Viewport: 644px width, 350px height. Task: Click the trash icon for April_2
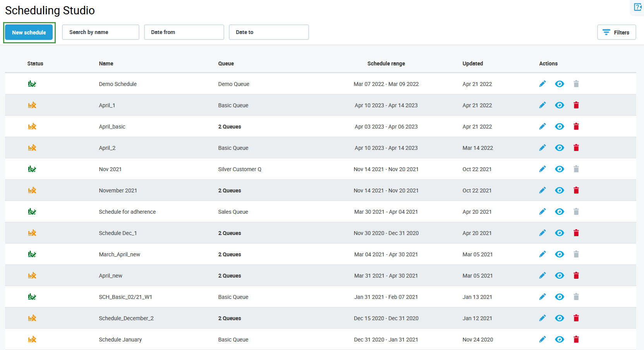click(x=576, y=148)
